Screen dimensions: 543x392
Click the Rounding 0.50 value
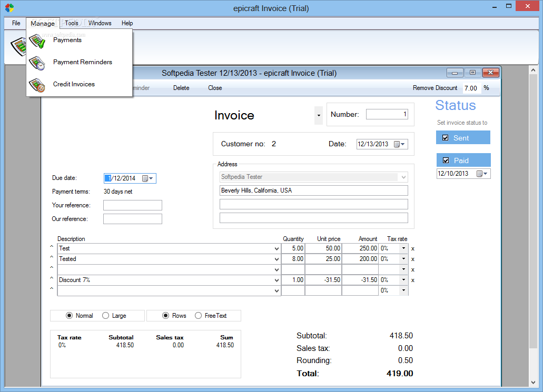(405, 360)
